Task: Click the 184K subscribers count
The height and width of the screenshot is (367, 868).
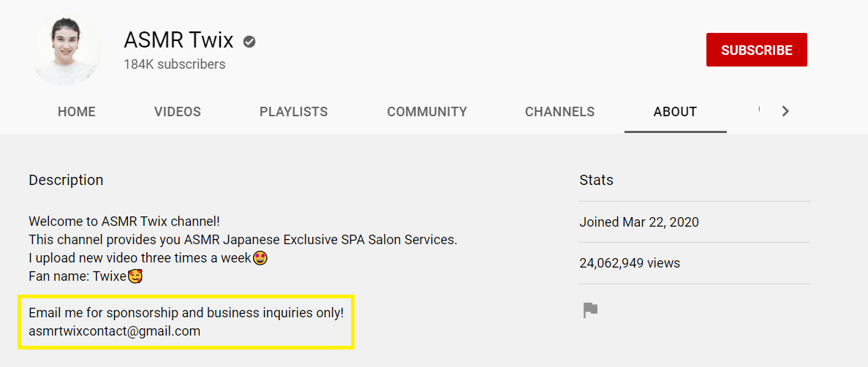Action: click(x=175, y=64)
